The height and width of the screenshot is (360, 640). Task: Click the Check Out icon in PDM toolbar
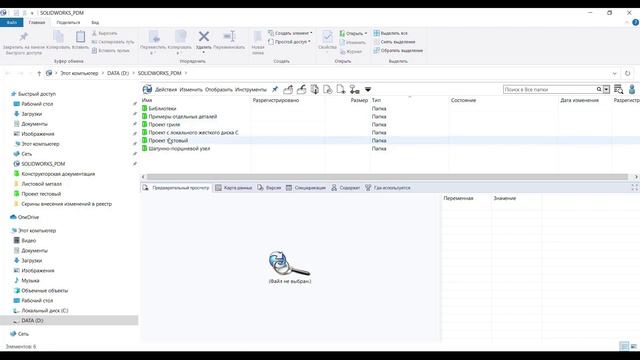(x=288, y=89)
